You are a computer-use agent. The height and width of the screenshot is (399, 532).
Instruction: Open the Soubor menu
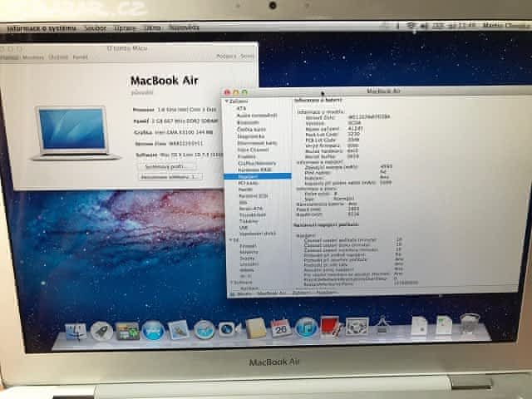(96, 28)
